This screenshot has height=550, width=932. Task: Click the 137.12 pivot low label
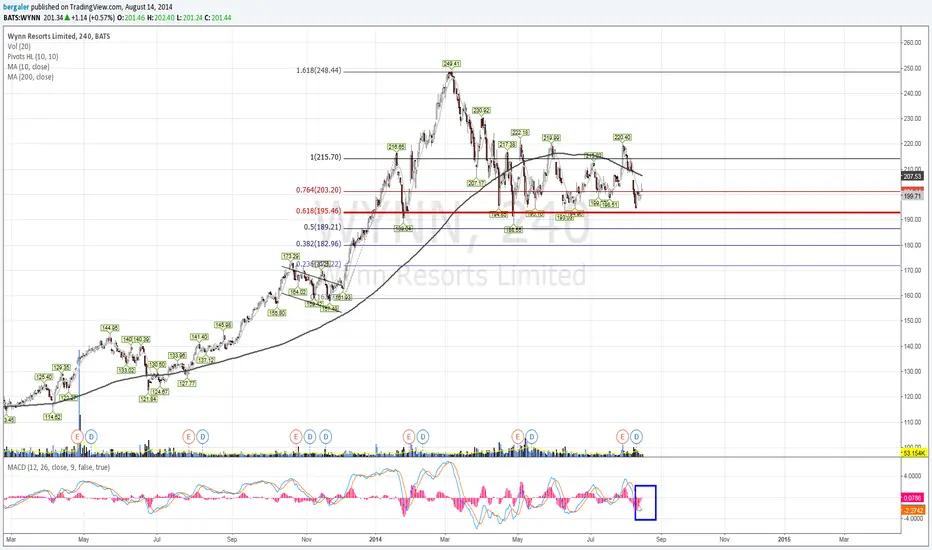[206, 360]
